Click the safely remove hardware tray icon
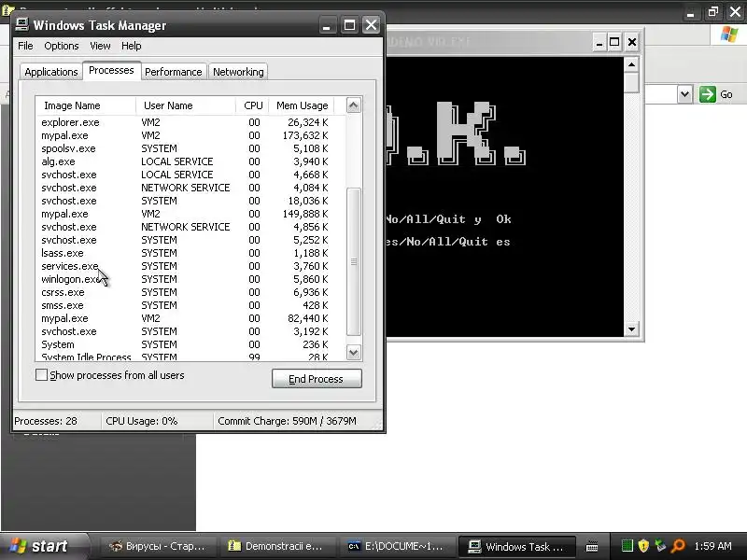 [660, 546]
